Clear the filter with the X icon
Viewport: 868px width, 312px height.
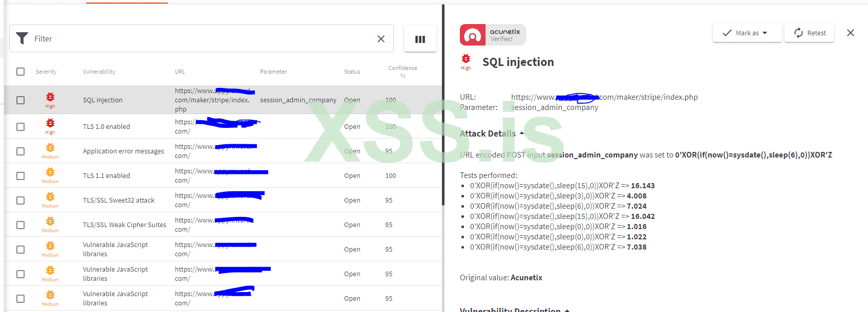[x=381, y=39]
